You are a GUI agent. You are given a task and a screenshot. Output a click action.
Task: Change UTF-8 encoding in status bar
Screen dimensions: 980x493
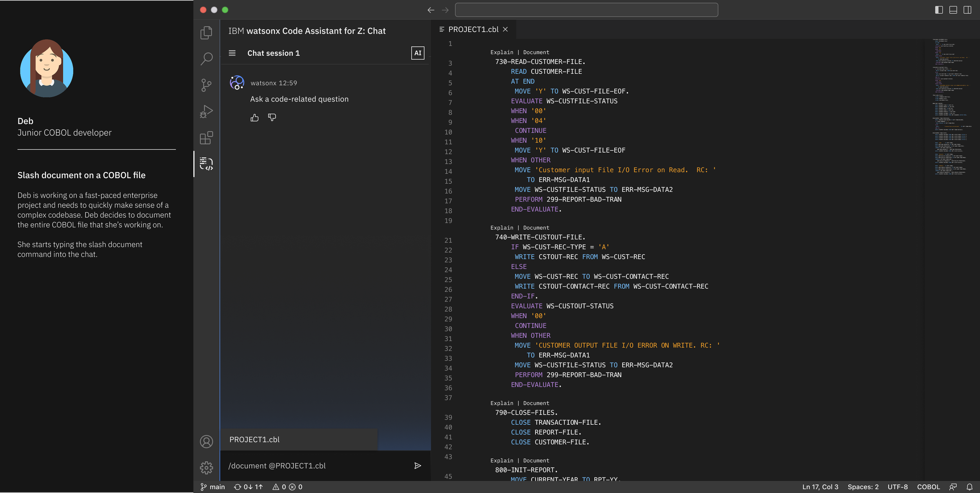click(x=897, y=487)
